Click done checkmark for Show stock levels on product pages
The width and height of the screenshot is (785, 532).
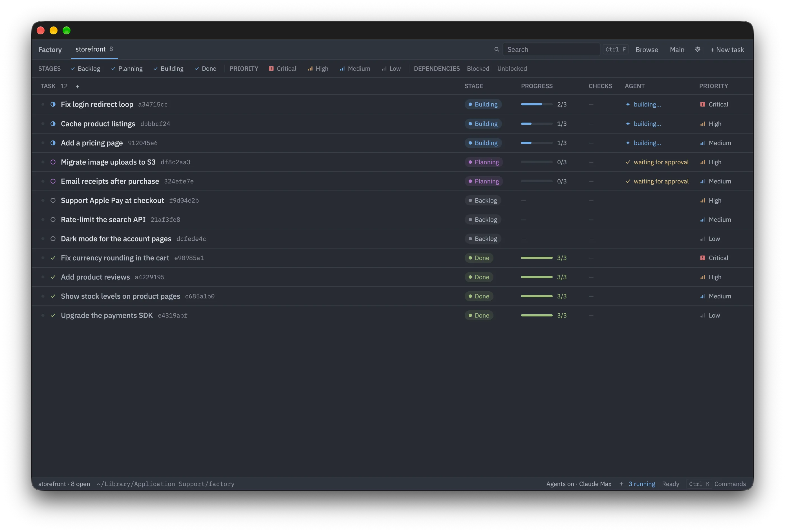point(53,296)
